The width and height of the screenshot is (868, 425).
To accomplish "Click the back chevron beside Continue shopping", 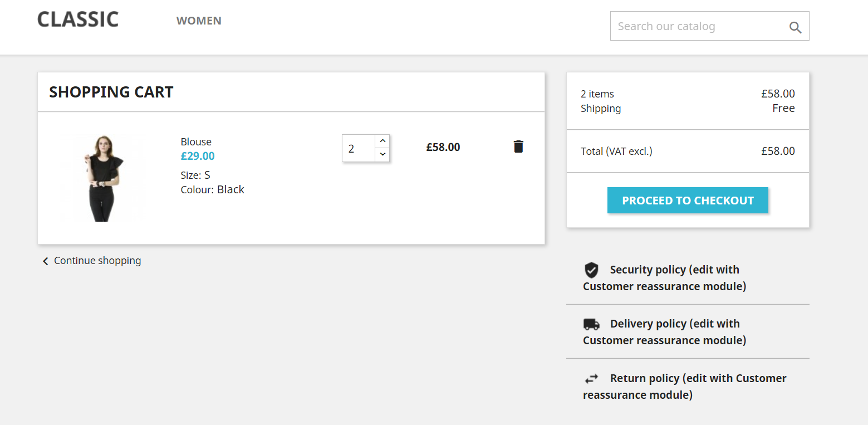I will click(46, 261).
